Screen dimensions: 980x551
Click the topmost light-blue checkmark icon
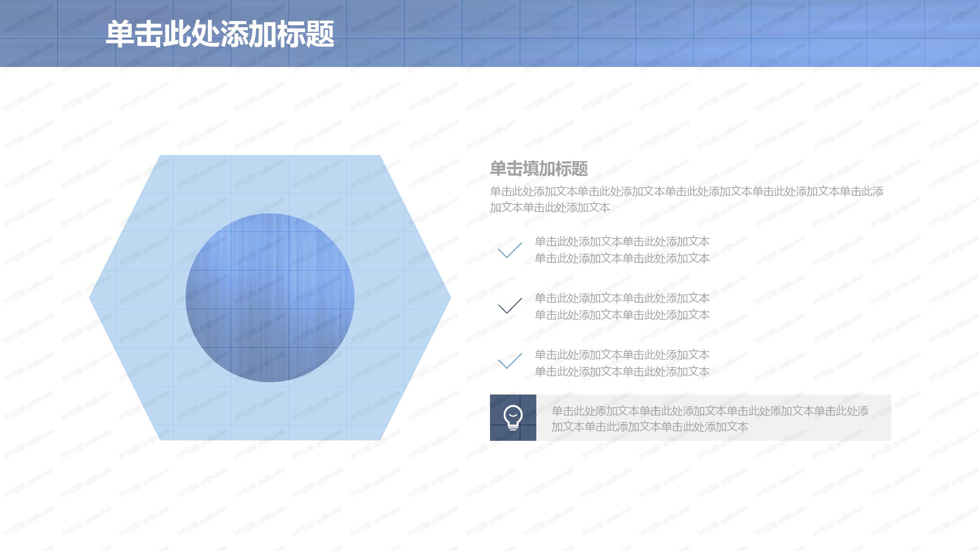pyautogui.click(x=510, y=250)
